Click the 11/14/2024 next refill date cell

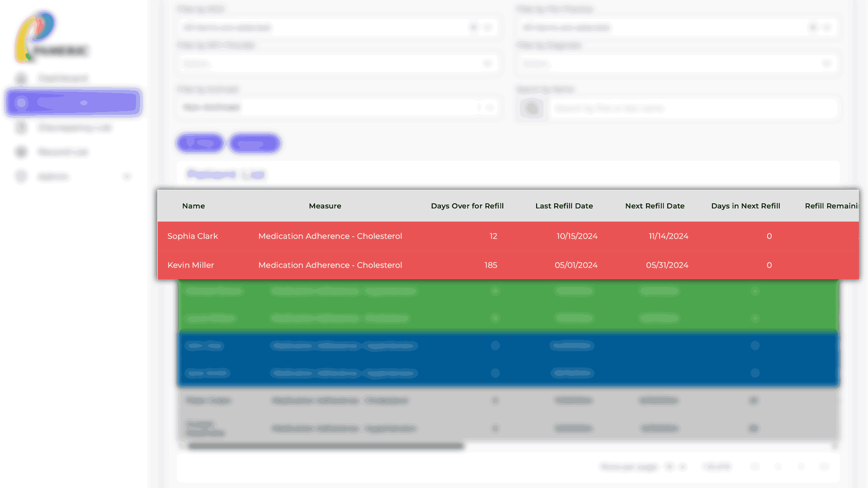(668, 236)
